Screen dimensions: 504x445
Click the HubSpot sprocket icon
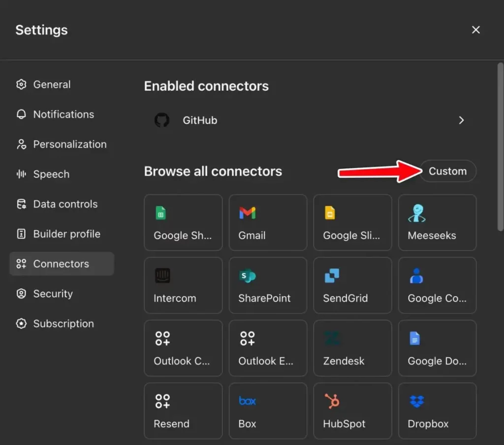pos(332,401)
